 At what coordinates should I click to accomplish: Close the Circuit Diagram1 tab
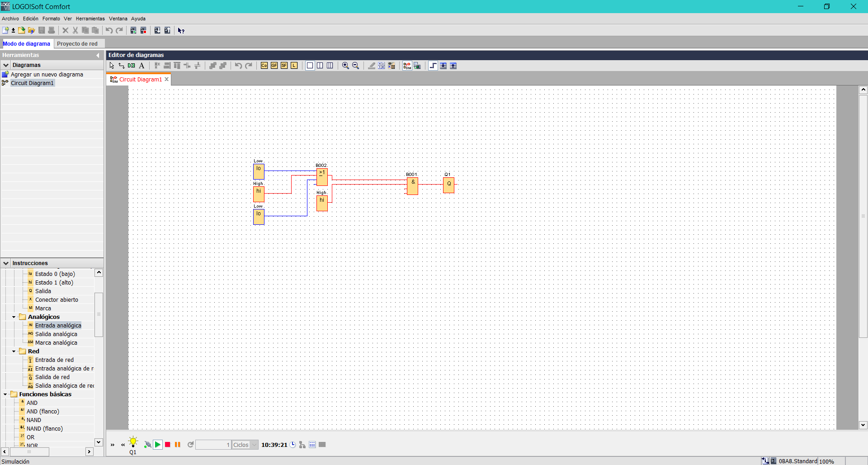coord(167,79)
